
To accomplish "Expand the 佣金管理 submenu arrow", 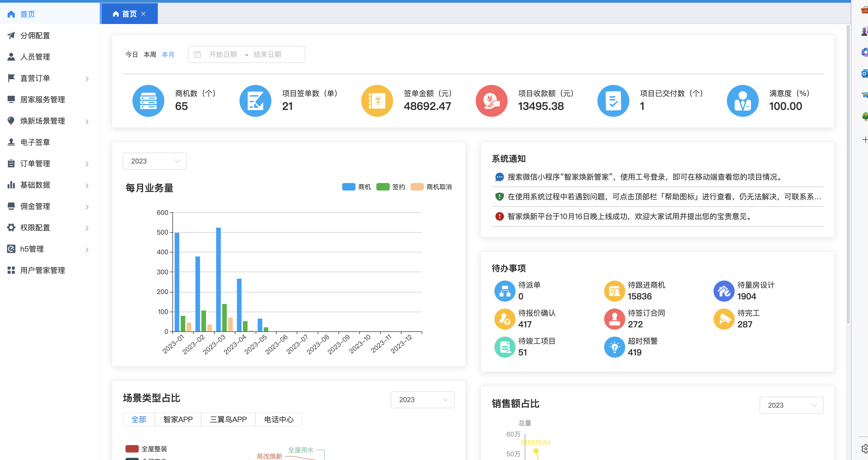I will (87, 207).
